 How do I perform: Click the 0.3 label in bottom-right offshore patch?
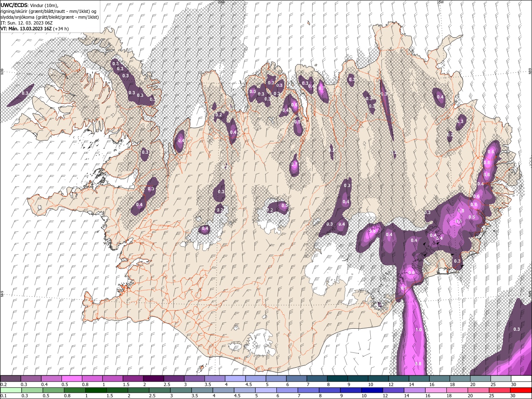click(x=517, y=329)
